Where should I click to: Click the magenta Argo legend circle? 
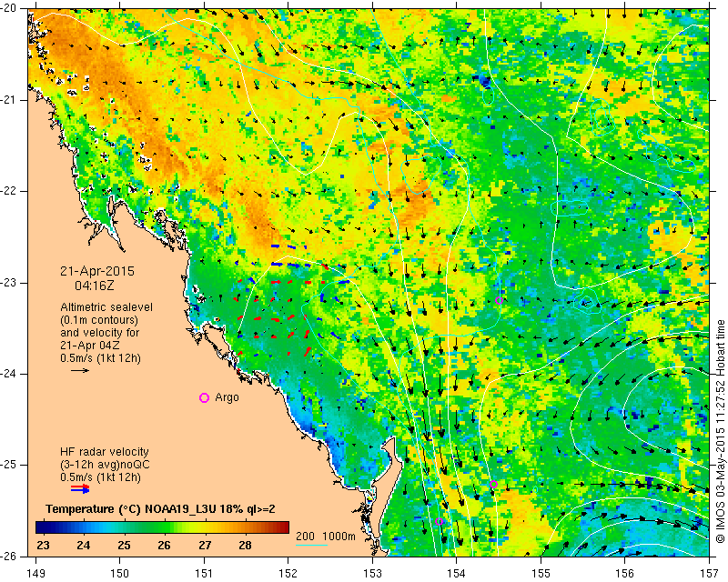point(204,397)
